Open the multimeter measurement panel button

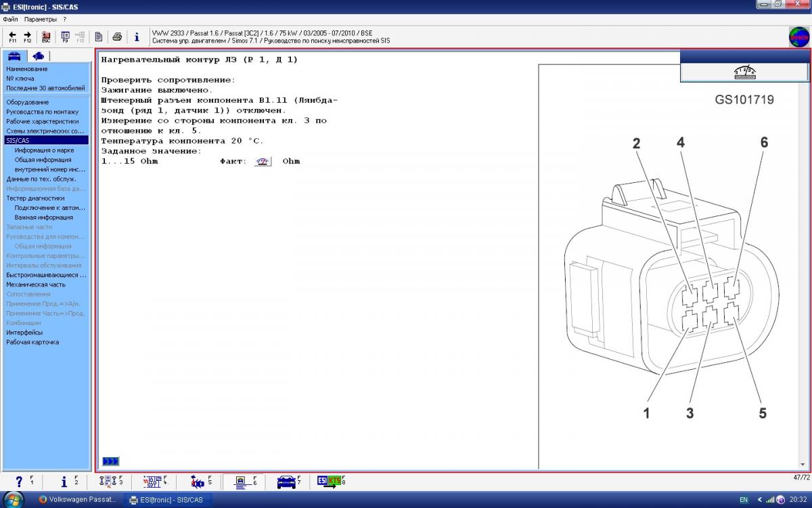[744, 72]
